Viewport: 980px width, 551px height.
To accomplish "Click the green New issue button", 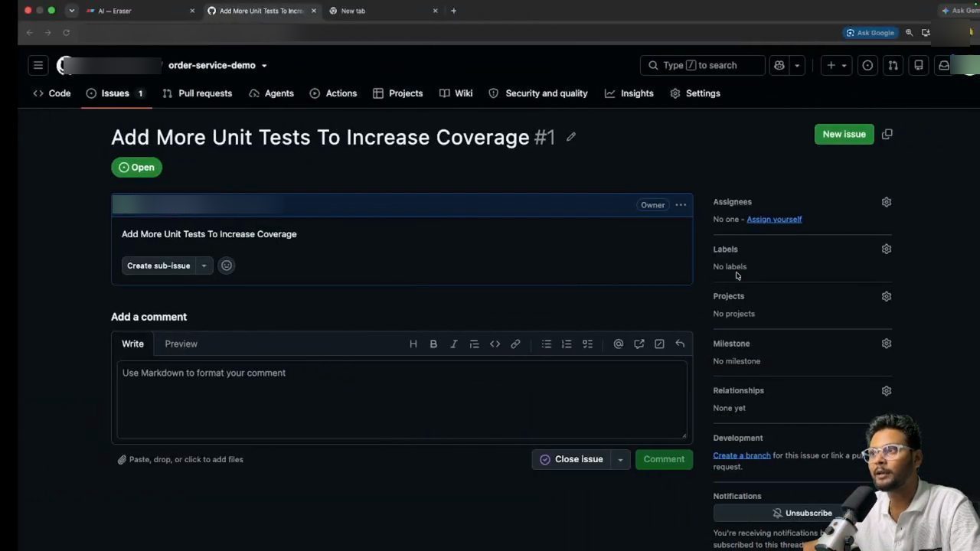I will tap(844, 134).
